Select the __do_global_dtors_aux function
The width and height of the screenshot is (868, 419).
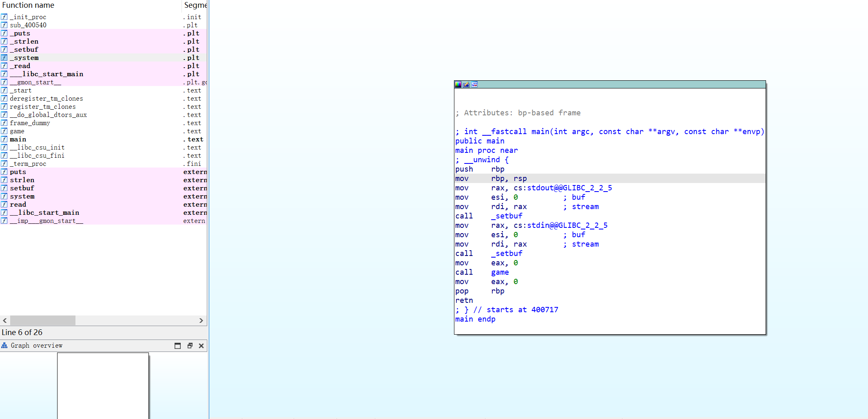point(104,115)
